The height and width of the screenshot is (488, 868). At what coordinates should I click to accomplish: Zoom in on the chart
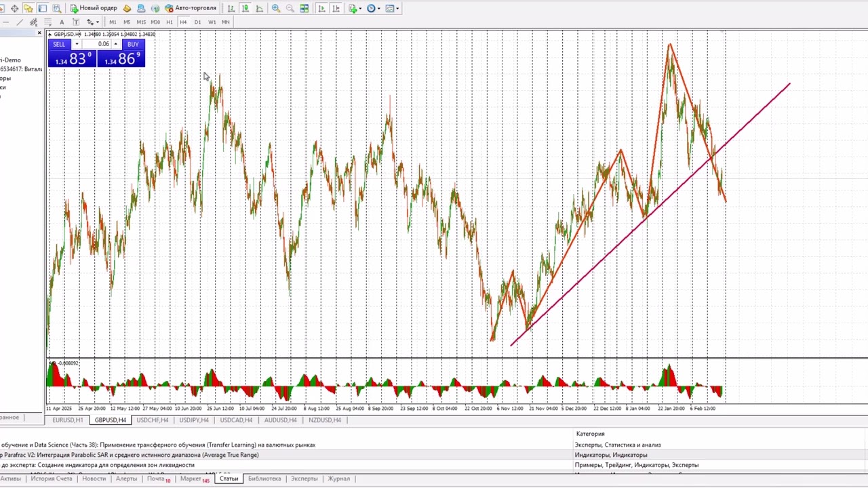[276, 8]
